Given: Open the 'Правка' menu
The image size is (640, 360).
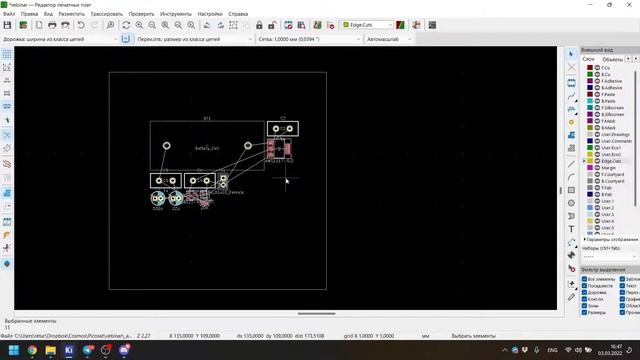Looking at the screenshot, I should tap(29, 14).
